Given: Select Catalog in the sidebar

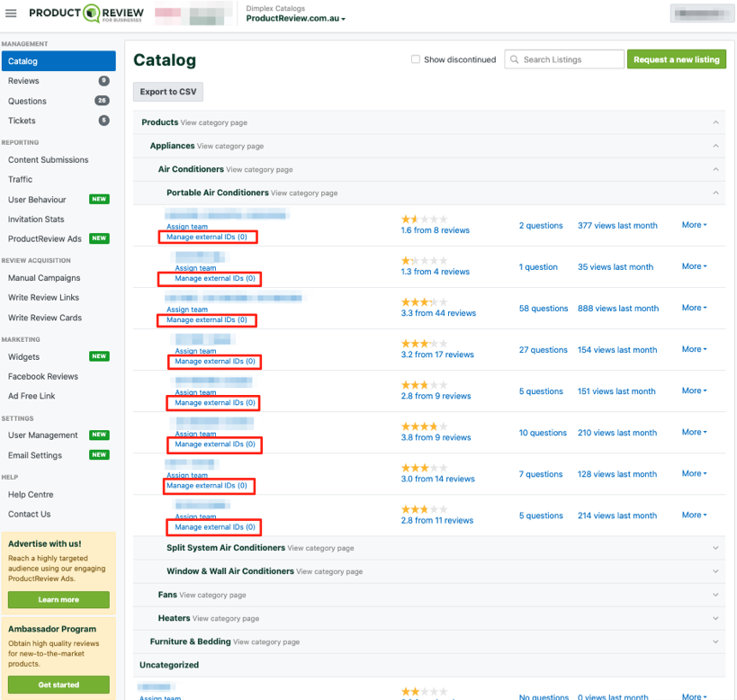Looking at the screenshot, I should click(x=58, y=61).
